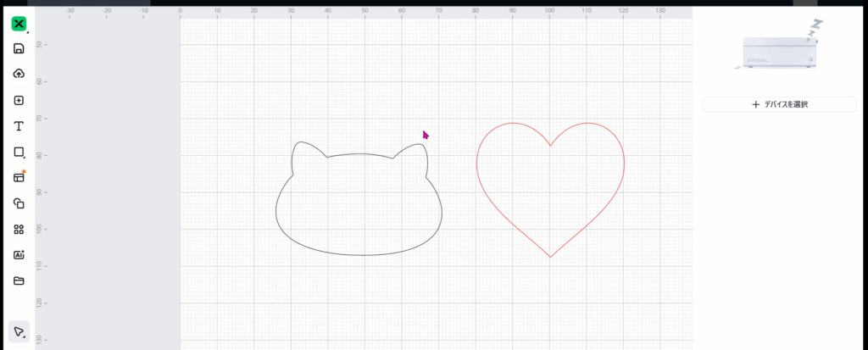Open the AI image tool
The width and height of the screenshot is (868, 350).
click(19, 254)
